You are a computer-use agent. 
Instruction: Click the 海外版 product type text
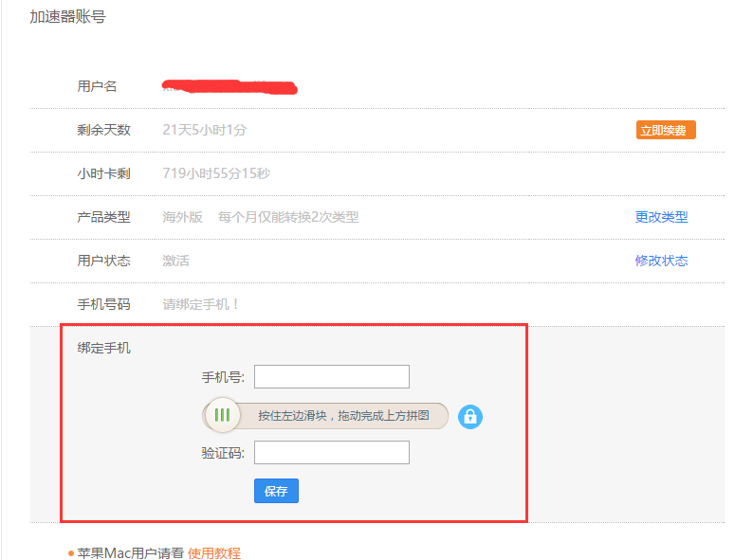pyautogui.click(x=183, y=217)
